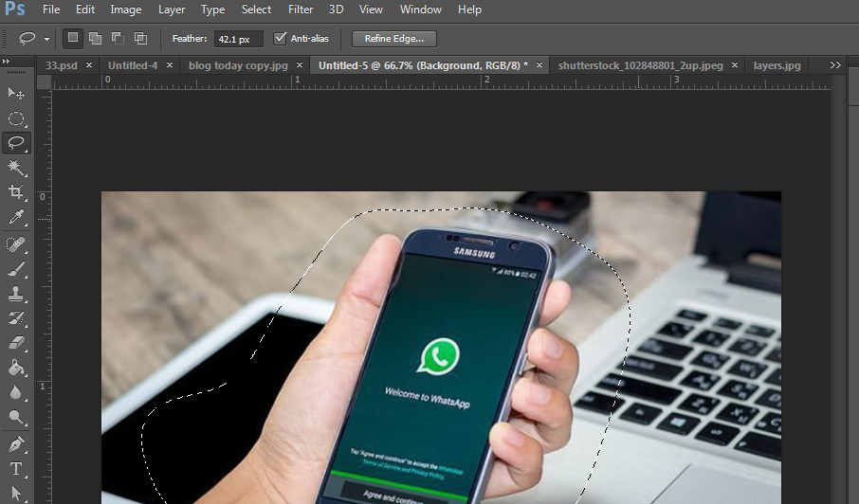Select the Pen tool
The image size is (859, 504).
[16, 443]
